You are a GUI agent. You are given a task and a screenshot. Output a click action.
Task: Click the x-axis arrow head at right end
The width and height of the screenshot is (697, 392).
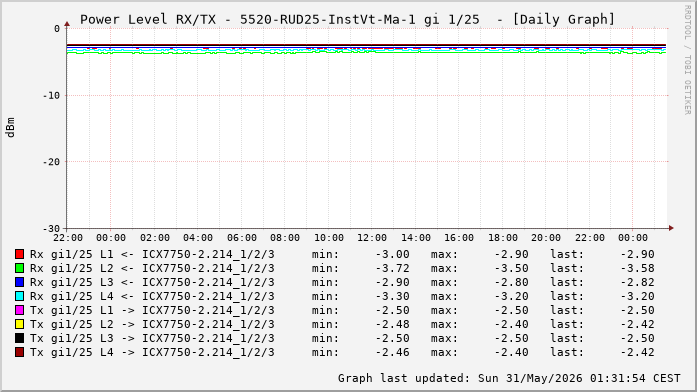671,228
